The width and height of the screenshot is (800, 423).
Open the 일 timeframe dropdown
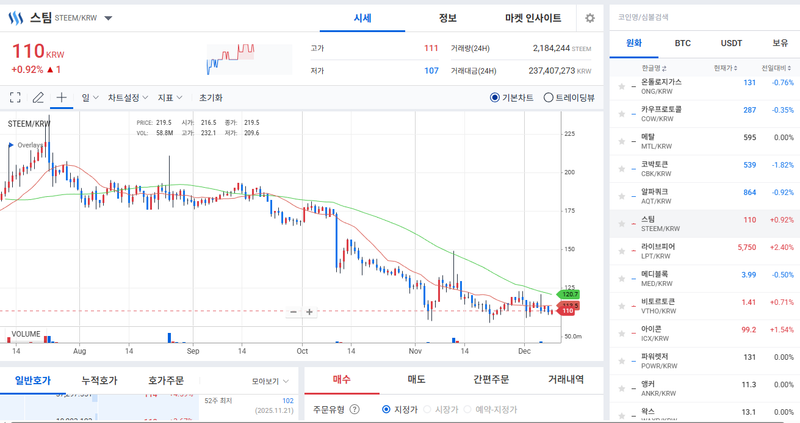click(90, 98)
